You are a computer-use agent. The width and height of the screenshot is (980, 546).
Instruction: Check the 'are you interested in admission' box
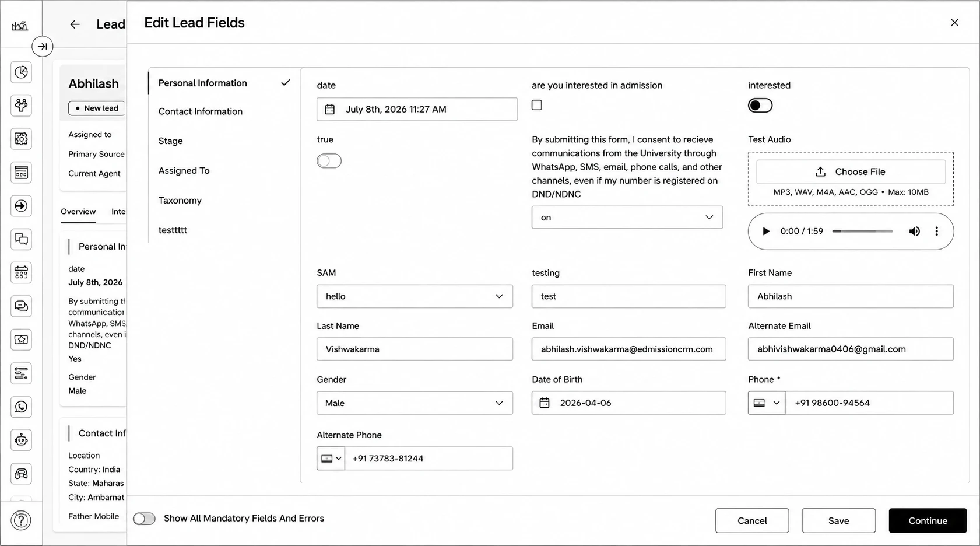coord(537,105)
